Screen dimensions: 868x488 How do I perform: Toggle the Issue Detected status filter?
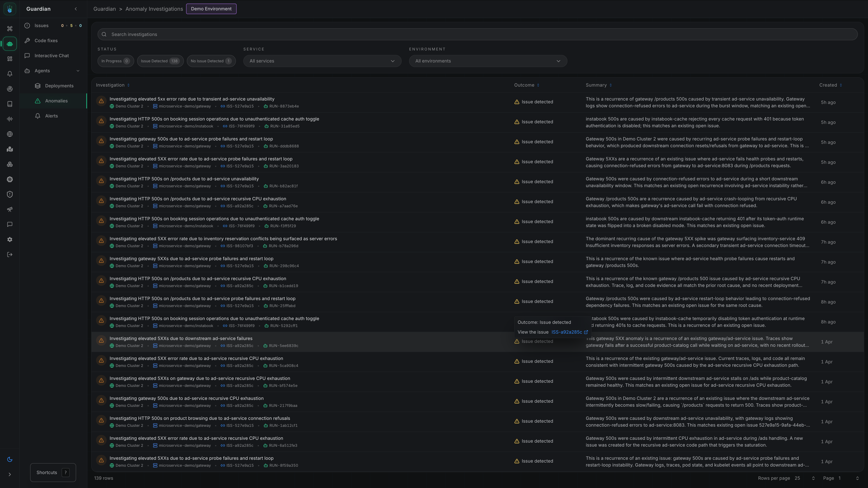tap(160, 61)
